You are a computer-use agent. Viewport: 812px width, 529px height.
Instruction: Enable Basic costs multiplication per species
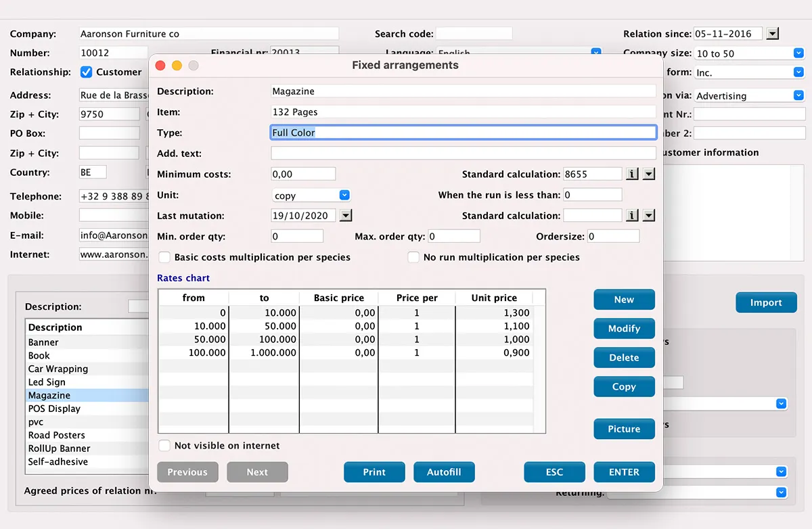tap(164, 257)
